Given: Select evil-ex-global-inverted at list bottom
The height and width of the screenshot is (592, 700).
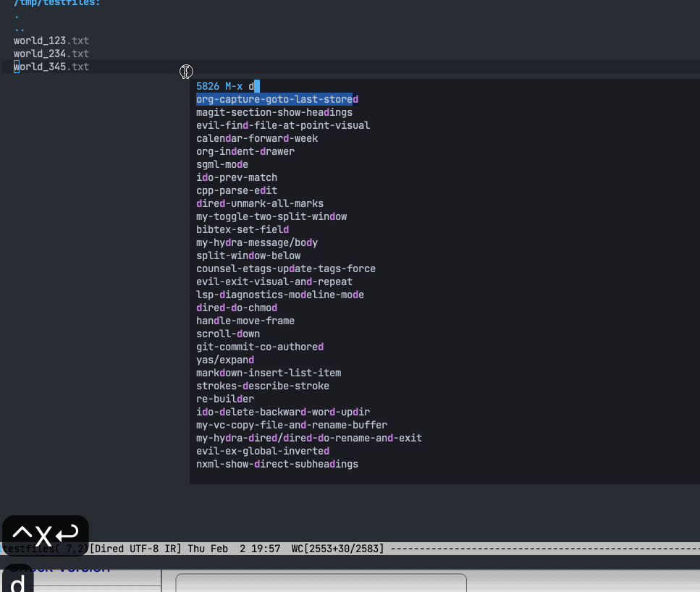Looking at the screenshot, I should click(x=263, y=451).
